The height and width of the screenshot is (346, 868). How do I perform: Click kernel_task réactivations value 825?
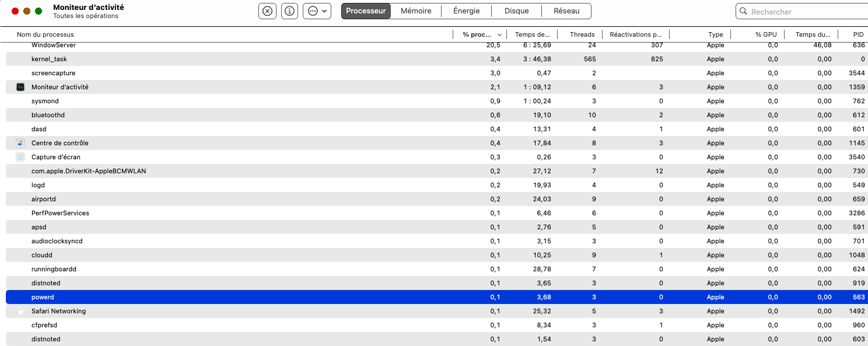(657, 59)
